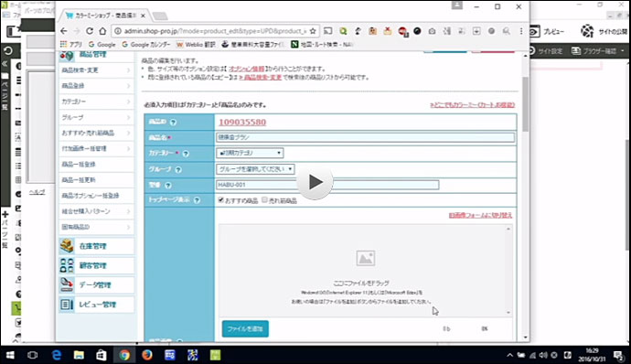Screen dimensions: 631x364
Task: Open 商品オプション一括登録 in the sidebar
Action: click(96, 196)
